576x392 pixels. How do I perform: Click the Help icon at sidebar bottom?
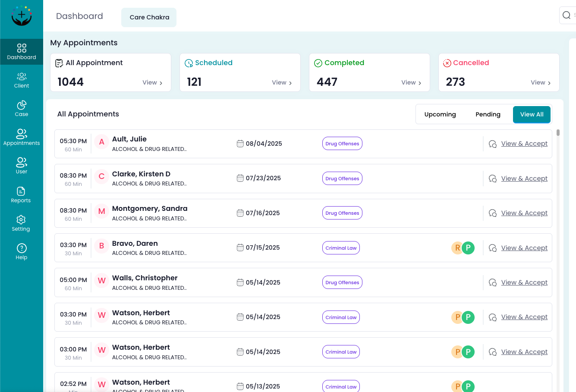[22, 251]
